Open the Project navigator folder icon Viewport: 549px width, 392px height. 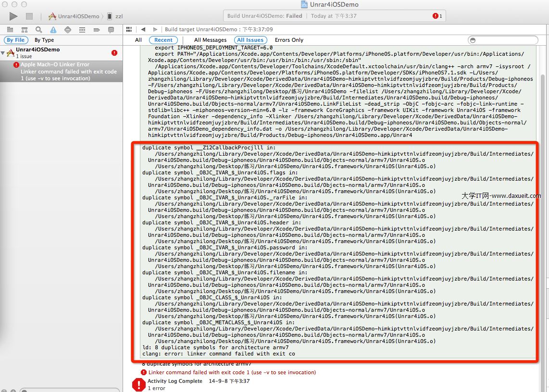pyautogui.click(x=10, y=30)
